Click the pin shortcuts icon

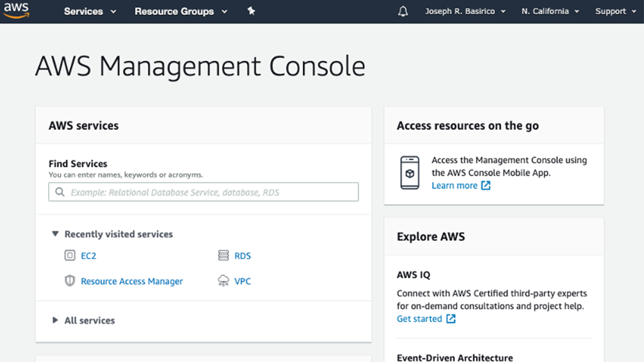[251, 11]
